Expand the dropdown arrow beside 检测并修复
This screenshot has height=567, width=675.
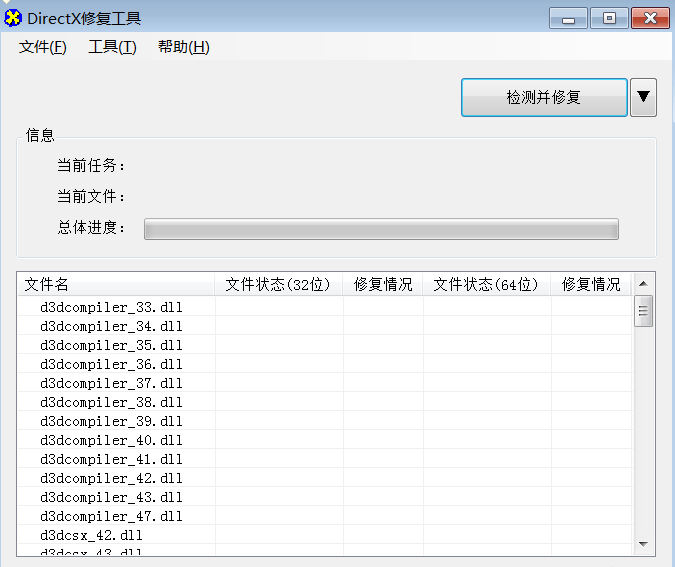[x=643, y=97]
